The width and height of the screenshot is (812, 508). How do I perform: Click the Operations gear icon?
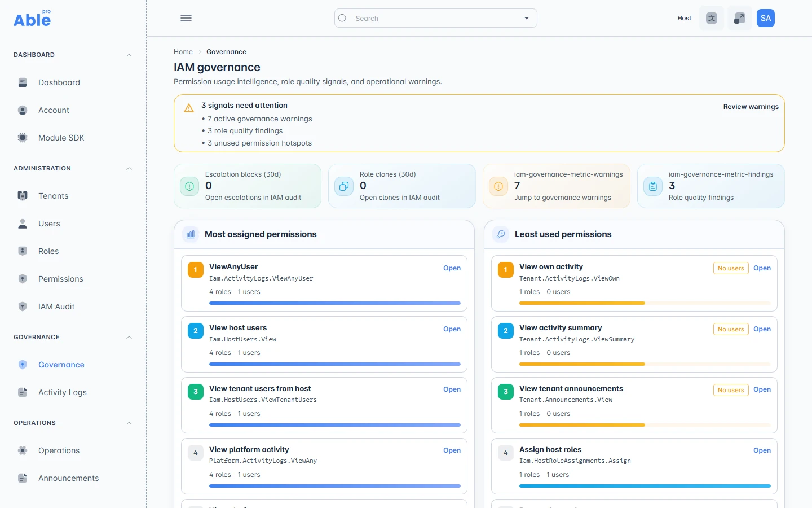(x=23, y=450)
